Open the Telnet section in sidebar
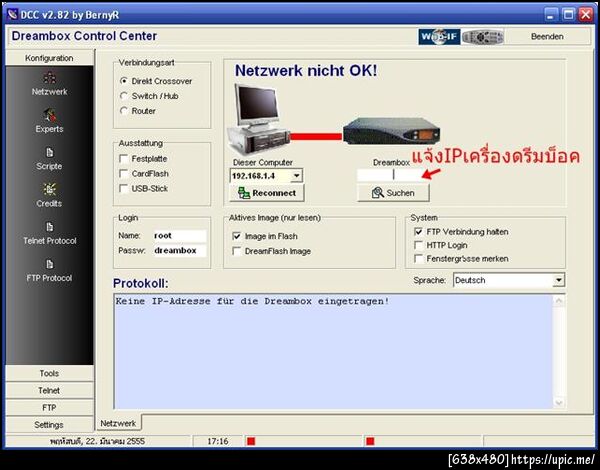The height and width of the screenshot is (470, 600). click(x=49, y=390)
